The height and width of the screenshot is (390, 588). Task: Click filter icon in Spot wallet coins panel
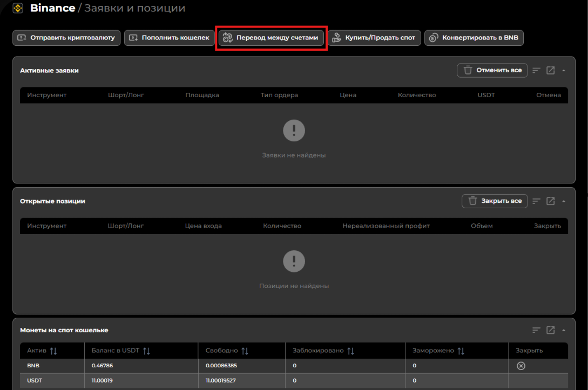(536, 330)
